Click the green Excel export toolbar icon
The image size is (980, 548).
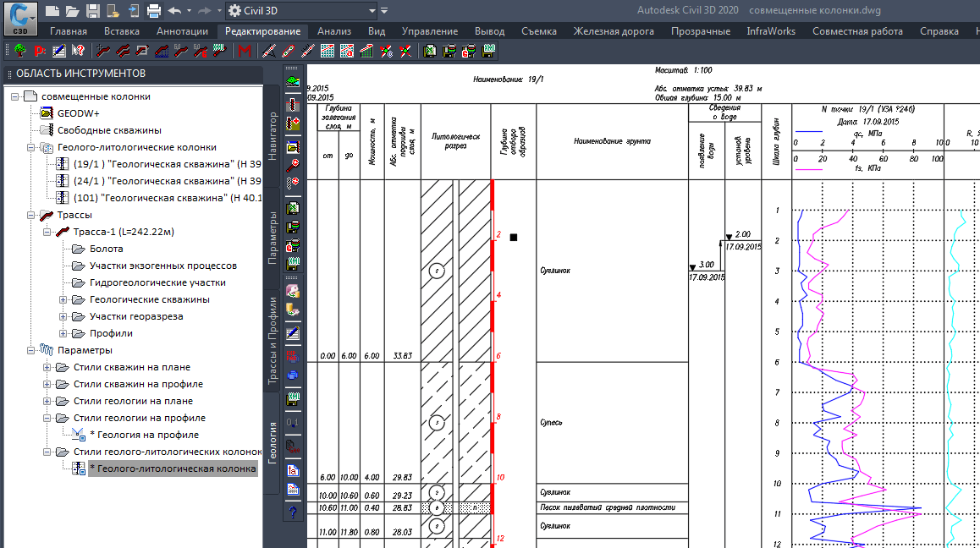pyautogui.click(x=429, y=52)
